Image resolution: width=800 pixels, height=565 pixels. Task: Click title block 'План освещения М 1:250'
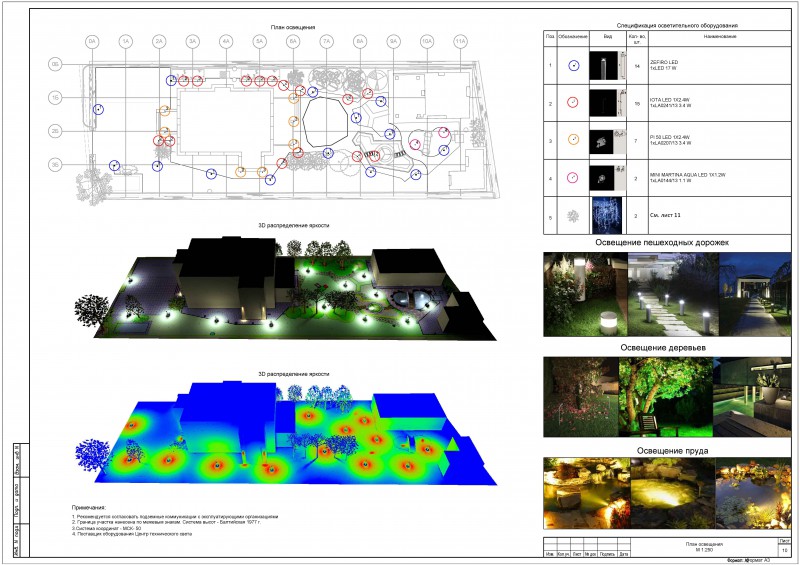704,547
